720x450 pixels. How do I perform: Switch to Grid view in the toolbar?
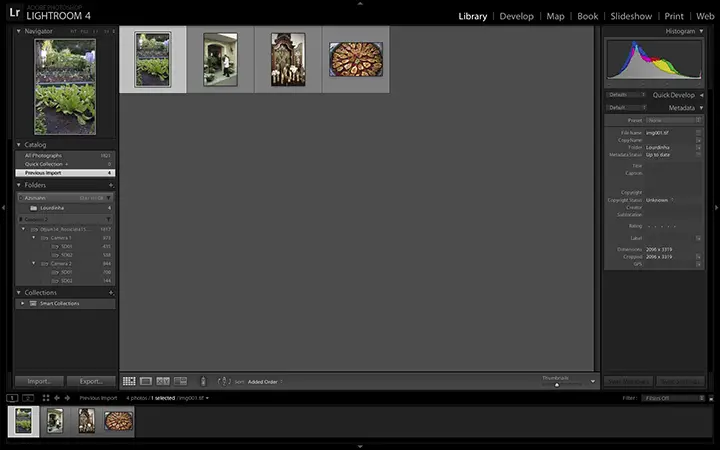[129, 382]
